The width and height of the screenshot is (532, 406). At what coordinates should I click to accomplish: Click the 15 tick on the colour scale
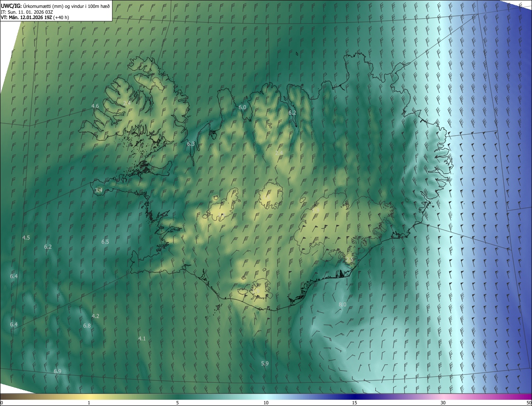coord(355,403)
